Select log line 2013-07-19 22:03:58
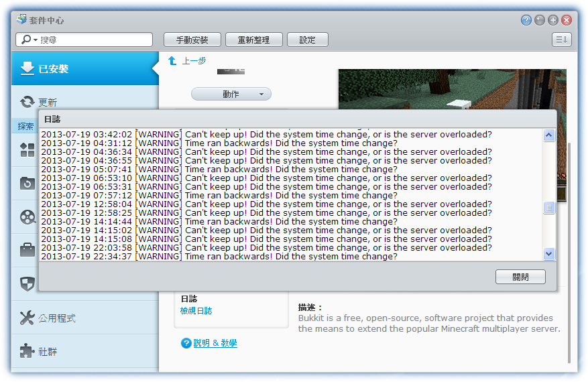The height and width of the screenshot is (382, 588). pyautogui.click(x=266, y=247)
